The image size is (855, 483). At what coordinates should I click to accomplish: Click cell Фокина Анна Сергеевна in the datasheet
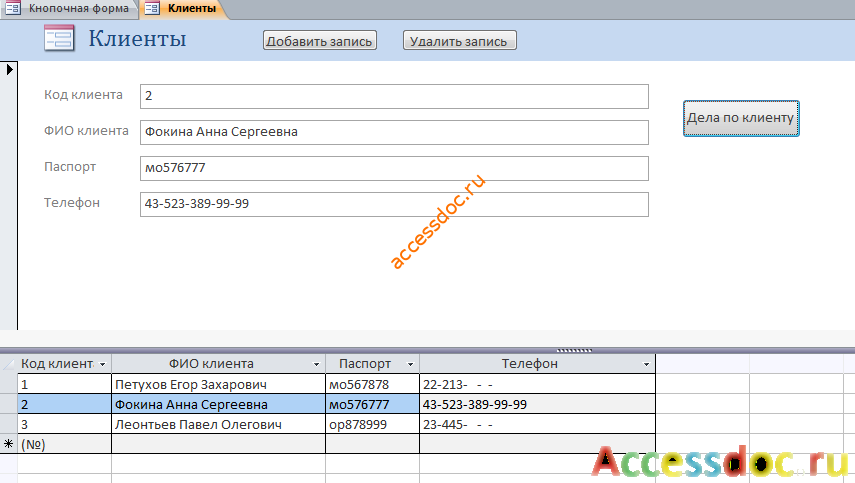pyautogui.click(x=218, y=404)
